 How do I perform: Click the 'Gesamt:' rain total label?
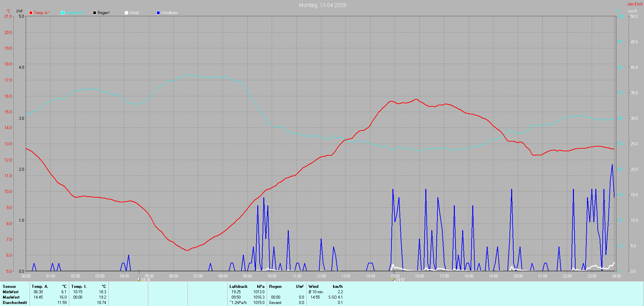click(275, 303)
